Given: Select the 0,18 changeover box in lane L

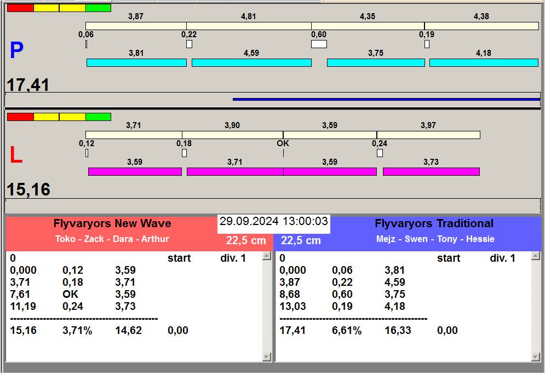Looking at the screenshot, I should 184,153.
